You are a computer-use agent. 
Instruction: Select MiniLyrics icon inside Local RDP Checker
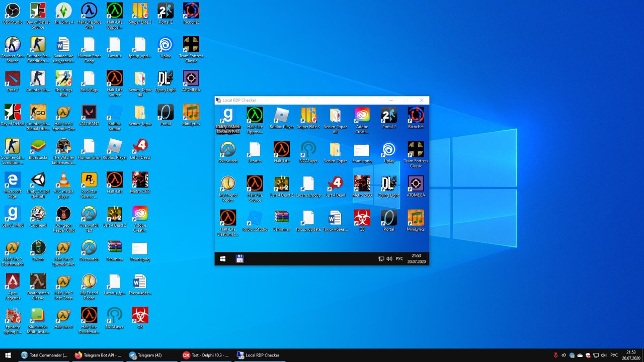click(416, 221)
